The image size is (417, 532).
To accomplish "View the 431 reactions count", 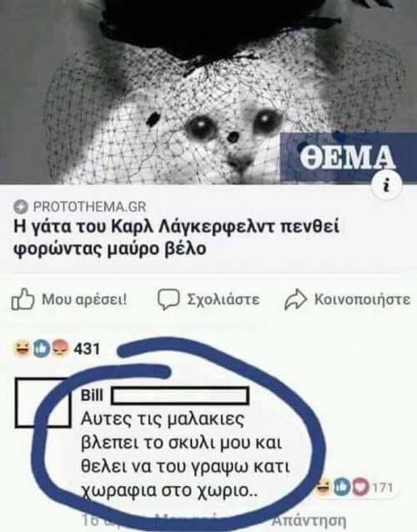I will [87, 349].
